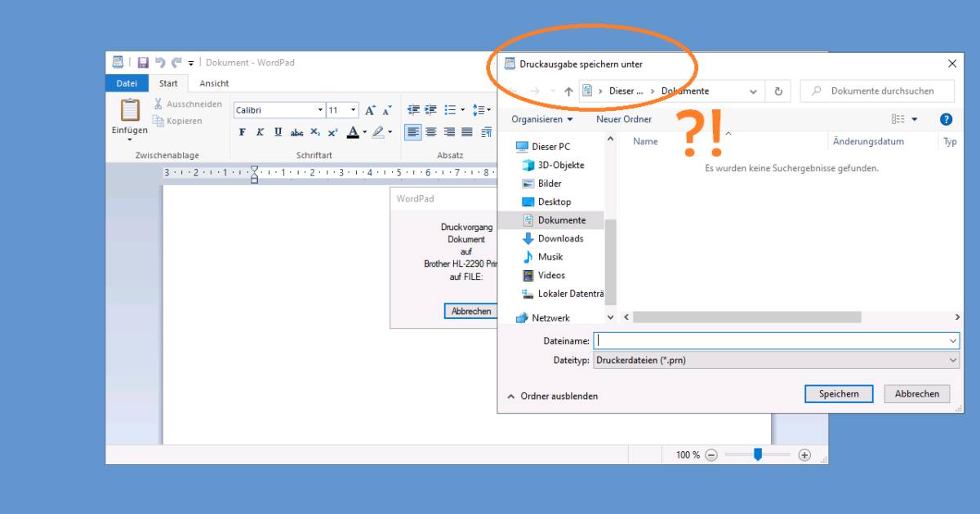
Task: Open the Dateityp dropdown showing Druckerdateien (*.prn)
Action: coord(951,360)
